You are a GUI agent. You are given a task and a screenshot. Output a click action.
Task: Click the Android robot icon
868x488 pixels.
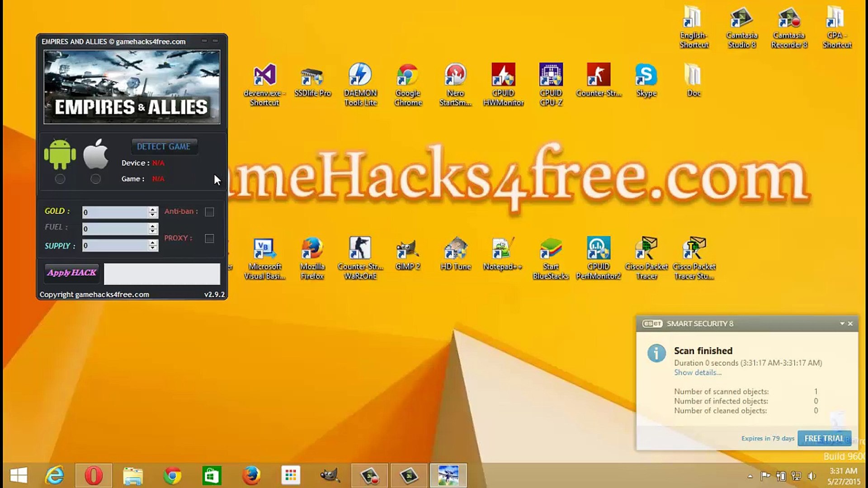click(x=60, y=154)
